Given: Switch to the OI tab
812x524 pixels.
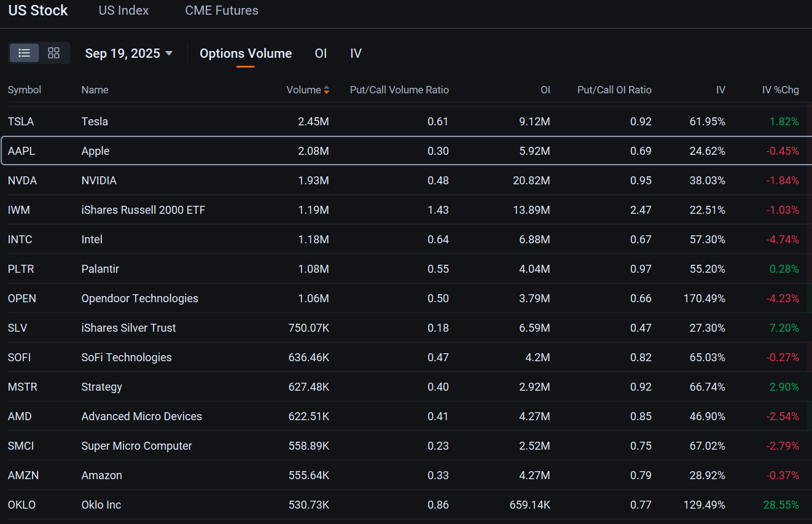Looking at the screenshot, I should (x=321, y=53).
